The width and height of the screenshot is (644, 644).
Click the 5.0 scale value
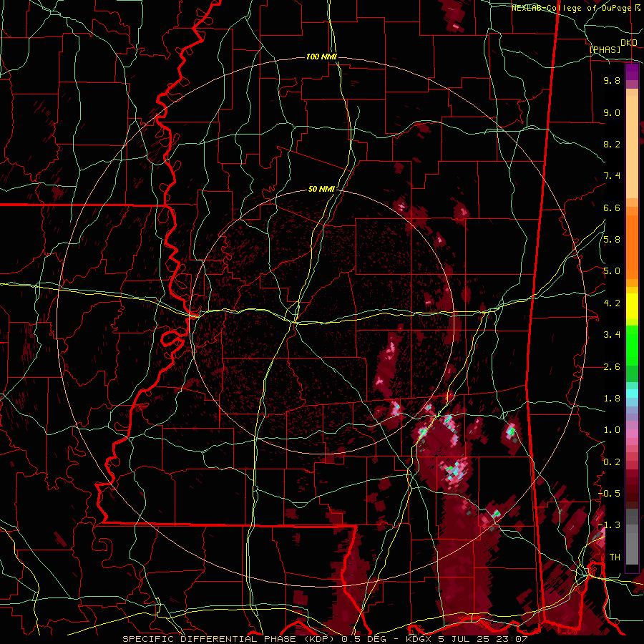[x=612, y=271]
